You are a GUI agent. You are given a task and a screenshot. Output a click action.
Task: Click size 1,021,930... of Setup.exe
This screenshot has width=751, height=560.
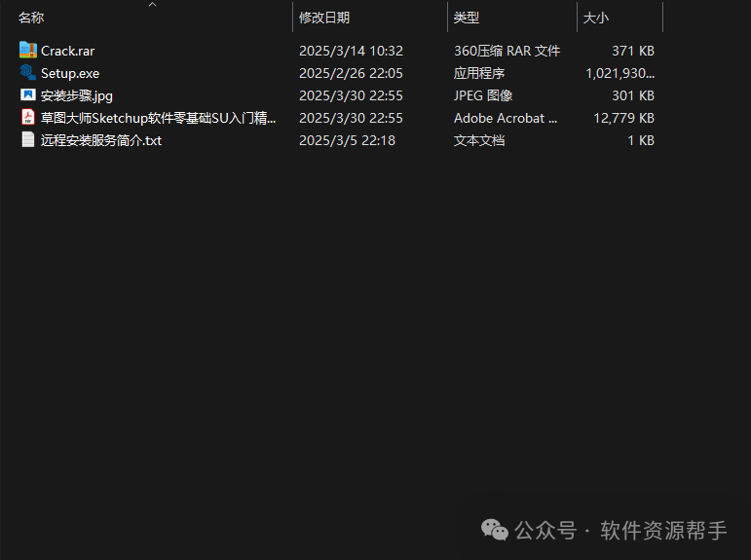point(620,73)
